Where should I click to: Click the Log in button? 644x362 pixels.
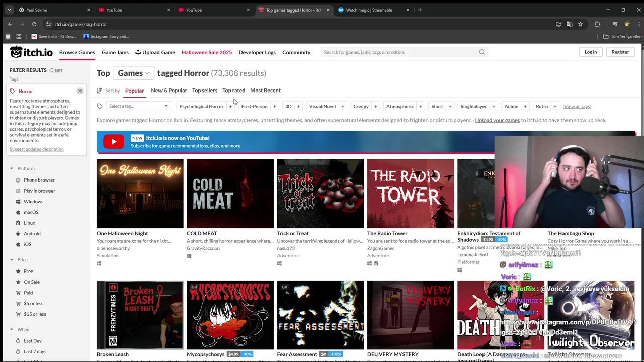tap(591, 52)
